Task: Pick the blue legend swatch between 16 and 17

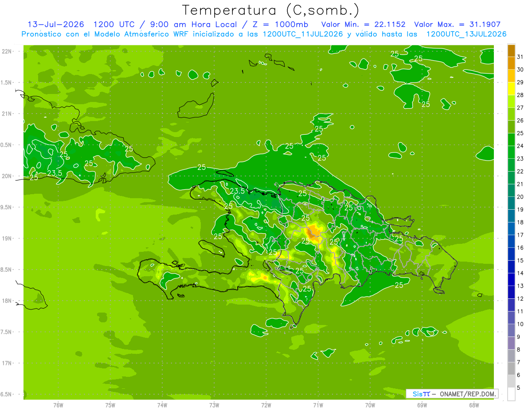Action: click(x=511, y=242)
